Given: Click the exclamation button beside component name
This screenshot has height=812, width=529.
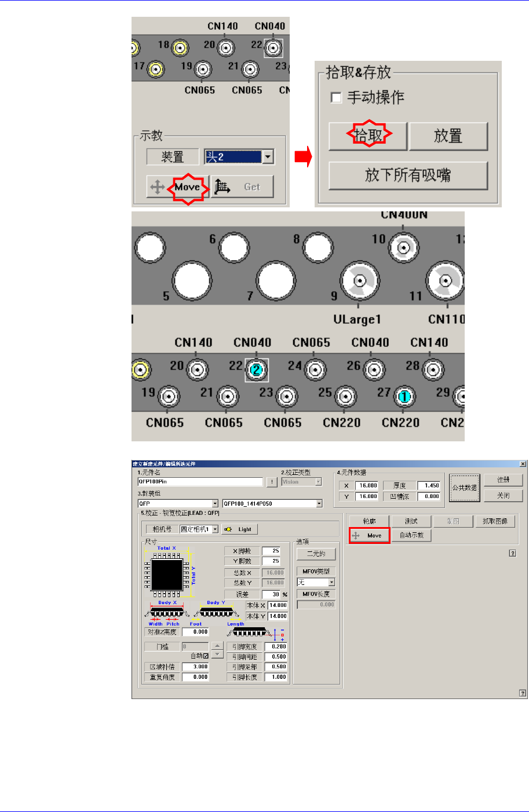Looking at the screenshot, I should (x=271, y=482).
